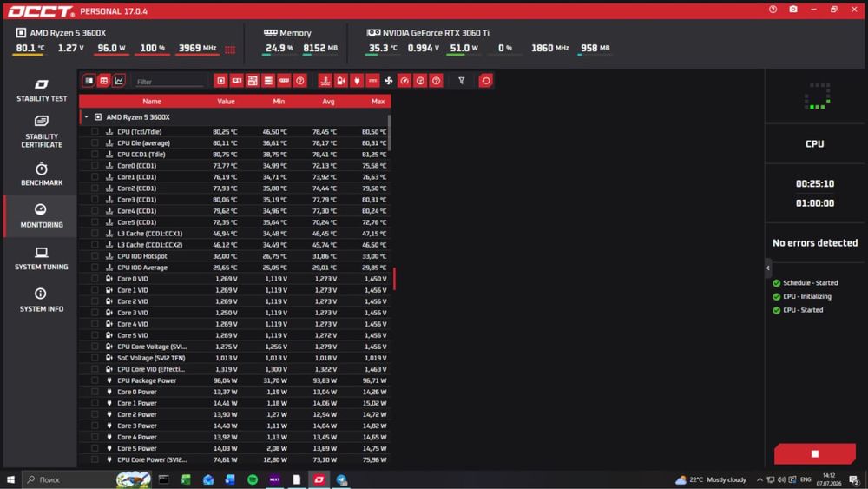
Task: Click the CPU - Initializing log entry
Action: pos(802,296)
